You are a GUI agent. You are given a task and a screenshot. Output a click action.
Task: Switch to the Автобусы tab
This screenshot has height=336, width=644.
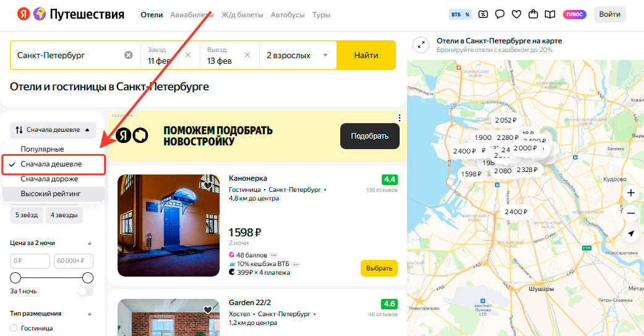[x=288, y=15]
